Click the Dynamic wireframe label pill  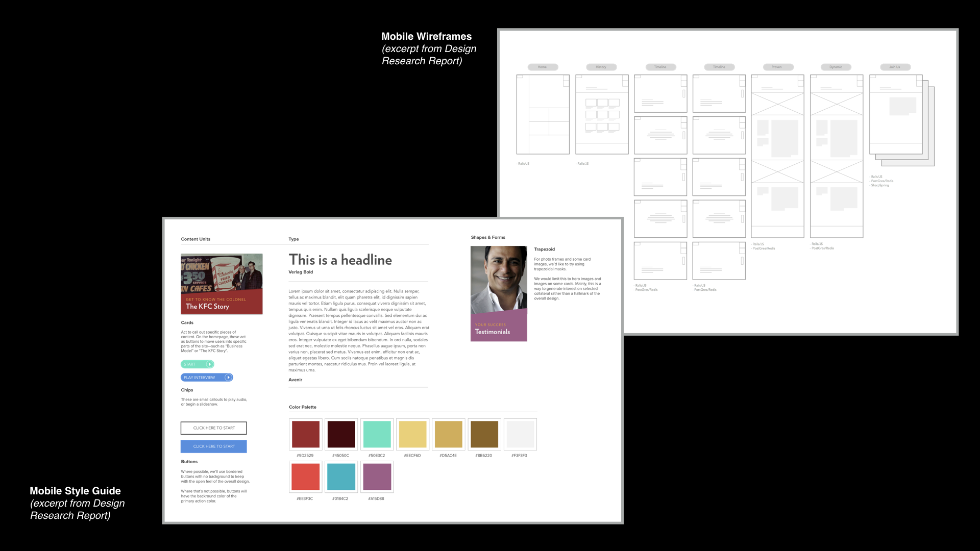click(x=836, y=67)
